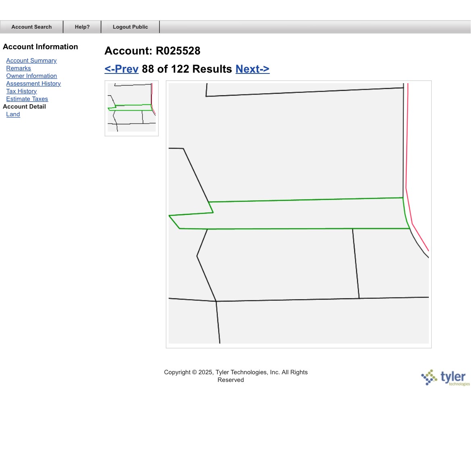This screenshot has height=476, width=472.
Task: Click Logout Public in the top bar
Action: pos(130,27)
